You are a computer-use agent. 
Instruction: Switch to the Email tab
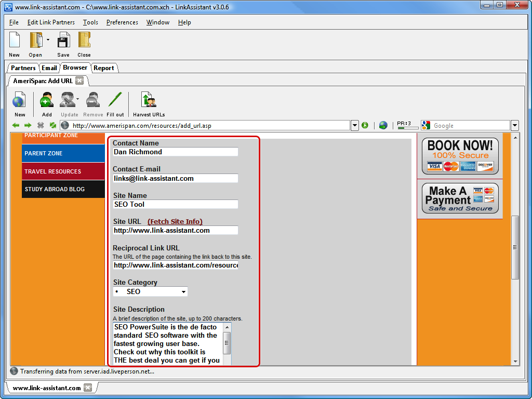pos(49,68)
